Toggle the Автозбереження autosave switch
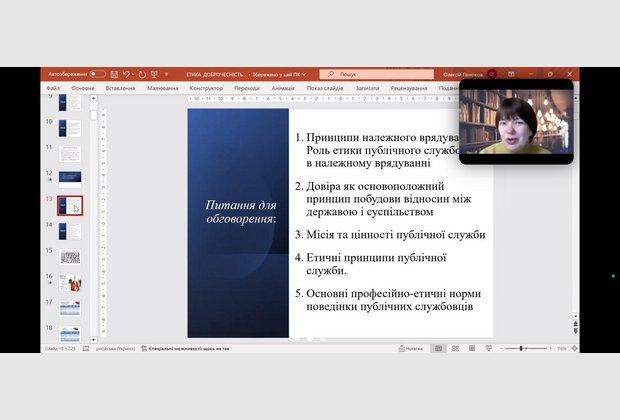Image resolution: width=620 pixels, height=420 pixels. coord(97,74)
